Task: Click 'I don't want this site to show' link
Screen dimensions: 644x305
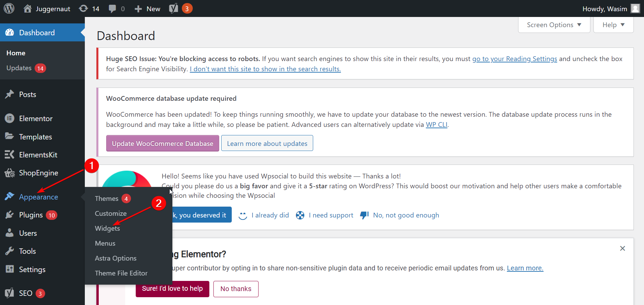Action: [x=265, y=69]
